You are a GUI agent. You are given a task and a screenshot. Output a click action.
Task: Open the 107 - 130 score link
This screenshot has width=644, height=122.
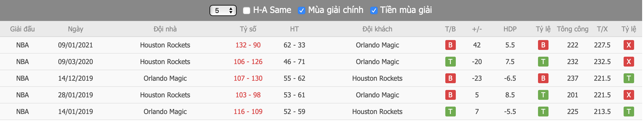coord(248,78)
